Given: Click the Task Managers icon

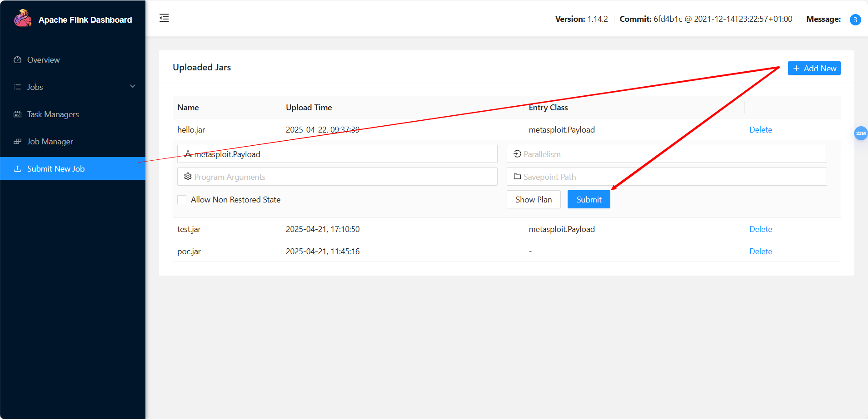Looking at the screenshot, I should (x=18, y=114).
